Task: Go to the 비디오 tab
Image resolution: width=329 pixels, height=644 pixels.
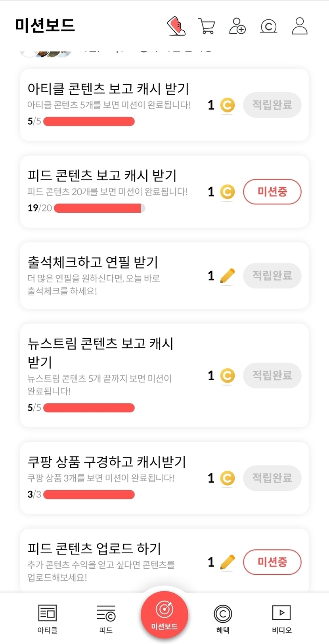Action: coord(281,619)
